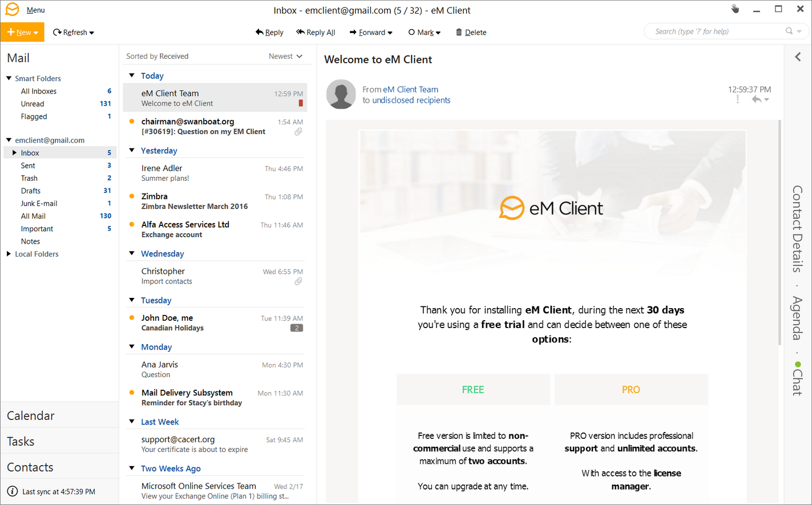Click the red flag on eM Client Team message
Screen dimensions: 812x505
click(x=301, y=103)
